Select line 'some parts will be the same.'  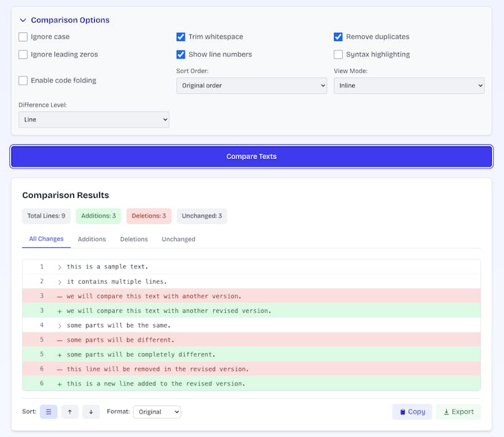(x=251, y=326)
